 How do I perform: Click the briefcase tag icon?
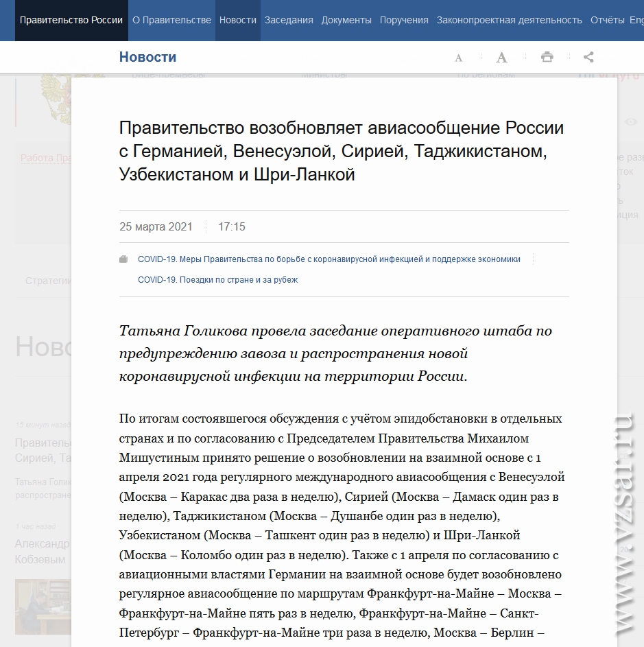tap(123, 259)
